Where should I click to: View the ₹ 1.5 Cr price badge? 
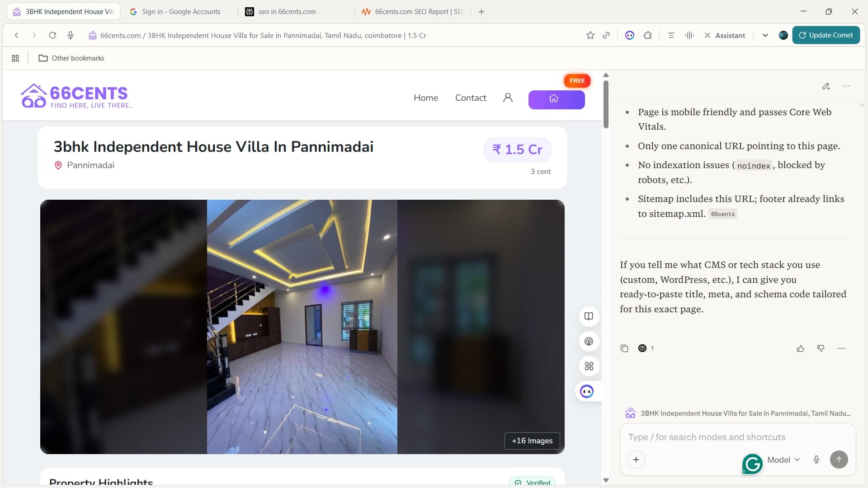(517, 150)
